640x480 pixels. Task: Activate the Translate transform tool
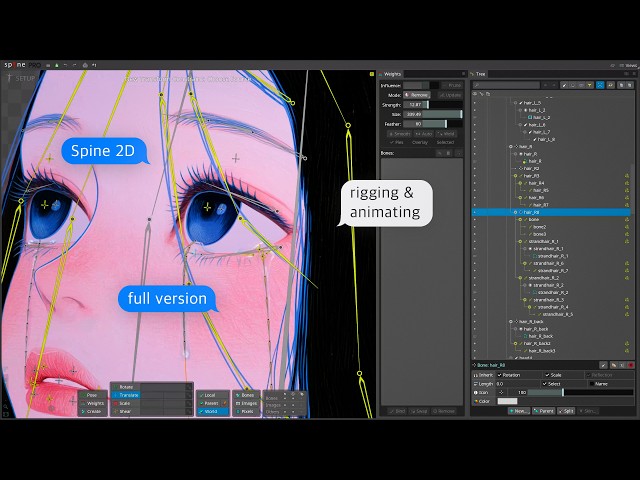coord(126,395)
